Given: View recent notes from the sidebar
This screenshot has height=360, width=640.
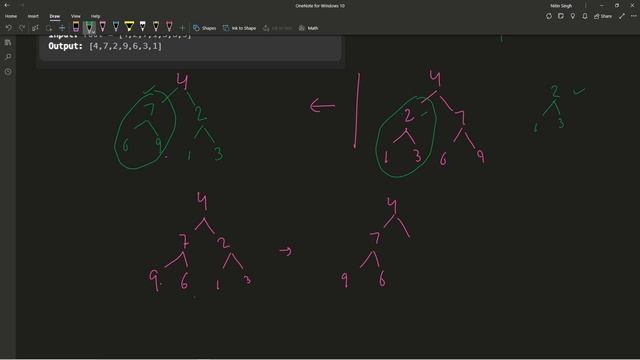Looking at the screenshot, I should pyautogui.click(x=8, y=71).
